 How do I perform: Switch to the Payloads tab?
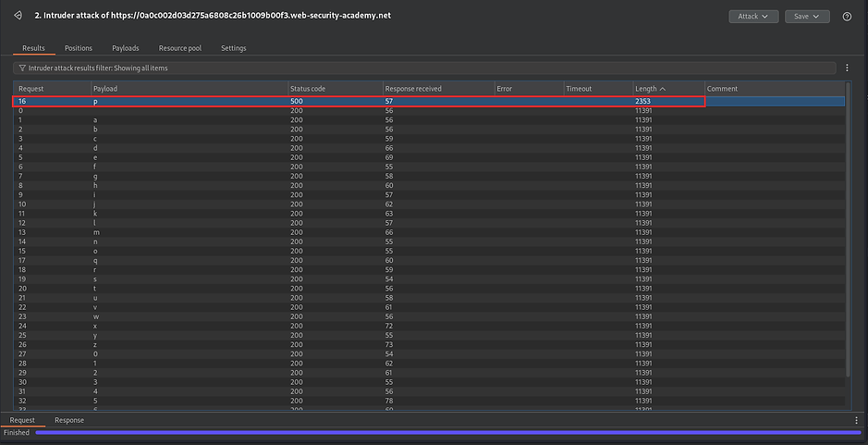coord(126,48)
